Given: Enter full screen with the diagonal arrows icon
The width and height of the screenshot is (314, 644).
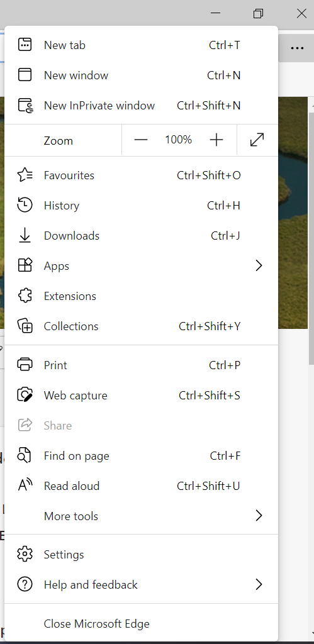Looking at the screenshot, I should 257,140.
